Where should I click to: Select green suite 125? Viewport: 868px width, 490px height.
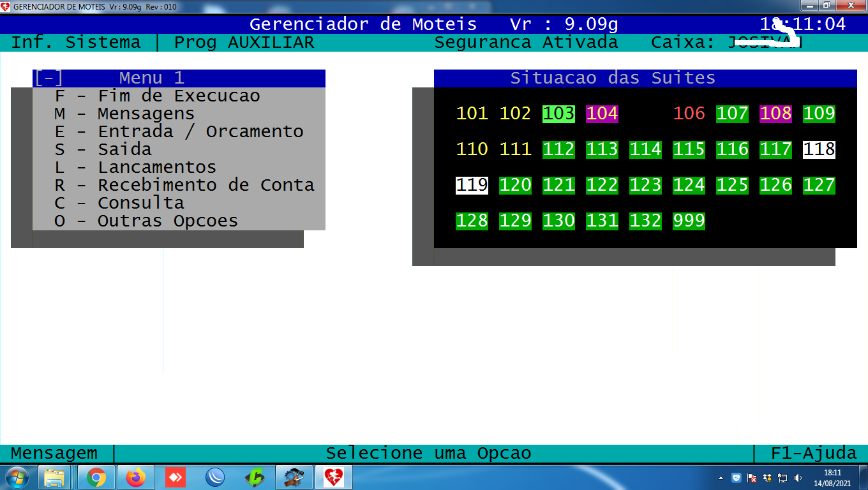[x=732, y=185]
